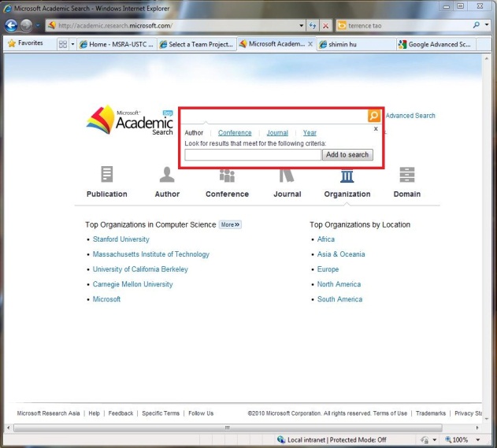The image size is (497, 448).
Task: Click the status bar security settings icon
Action: coord(425,440)
